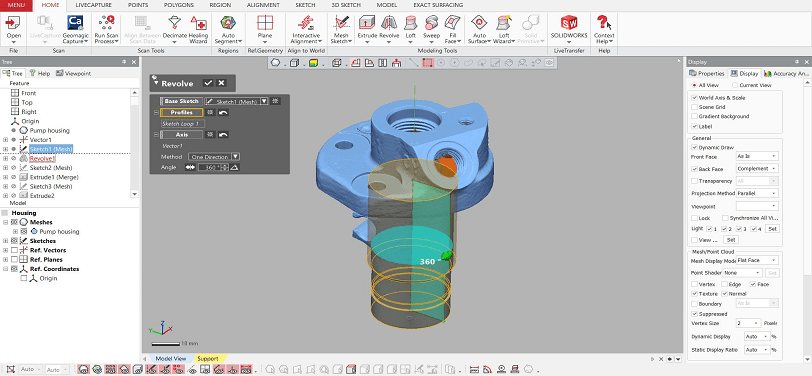812x376 pixels.
Task: Select the All View radio button
Action: coord(694,85)
